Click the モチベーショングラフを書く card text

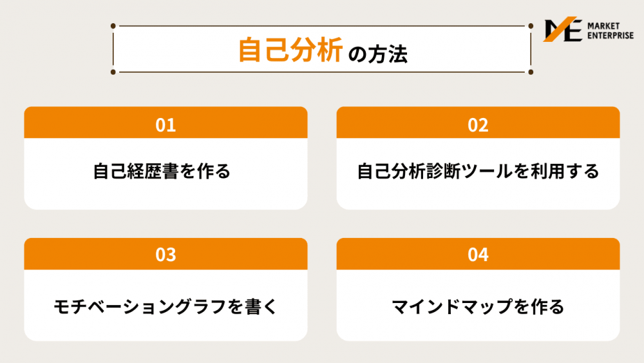click(x=166, y=307)
